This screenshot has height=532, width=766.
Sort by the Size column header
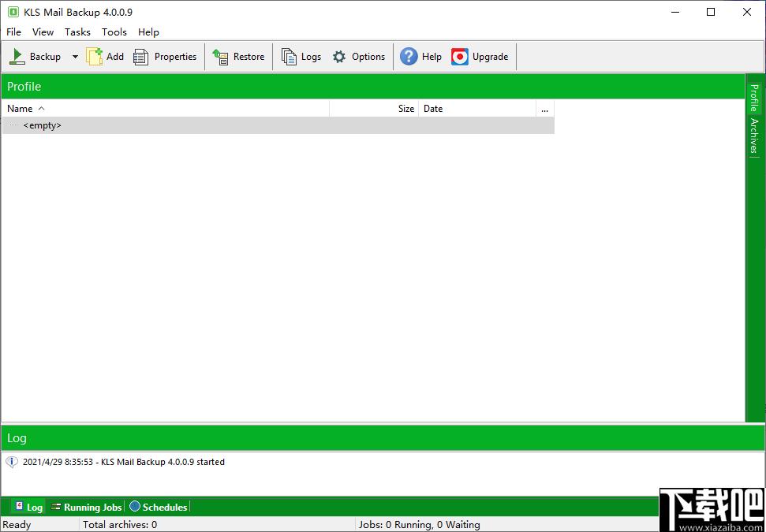(374, 108)
